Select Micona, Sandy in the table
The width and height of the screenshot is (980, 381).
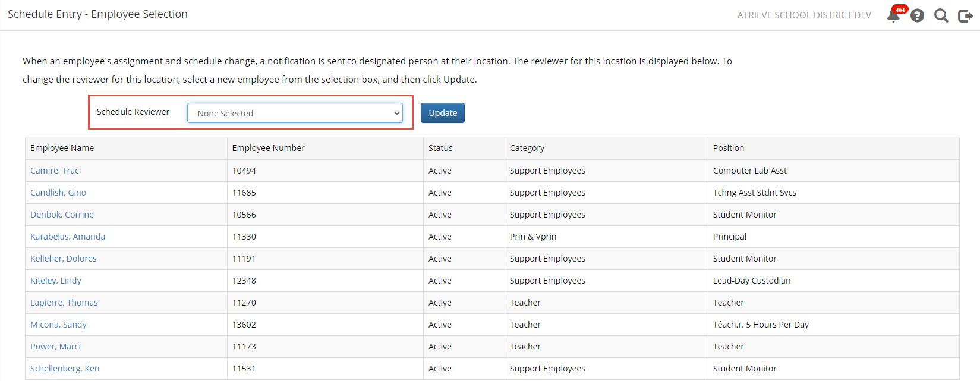[58, 325]
